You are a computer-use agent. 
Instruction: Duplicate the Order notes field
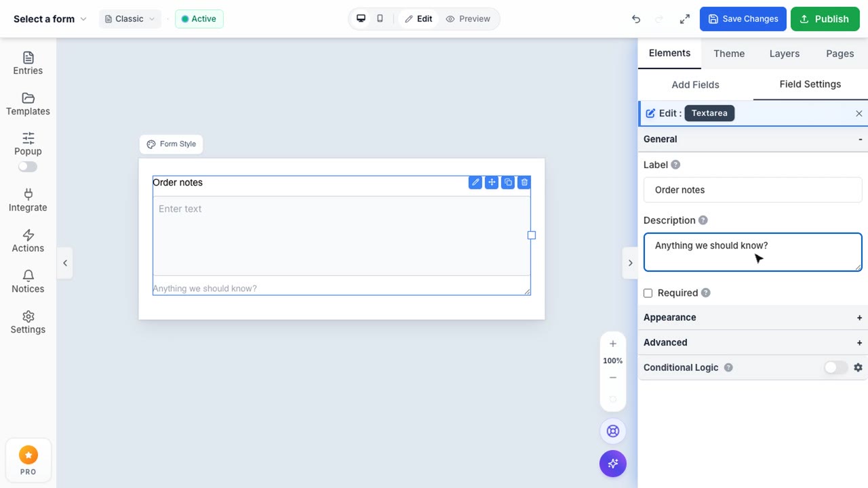pyautogui.click(x=508, y=182)
